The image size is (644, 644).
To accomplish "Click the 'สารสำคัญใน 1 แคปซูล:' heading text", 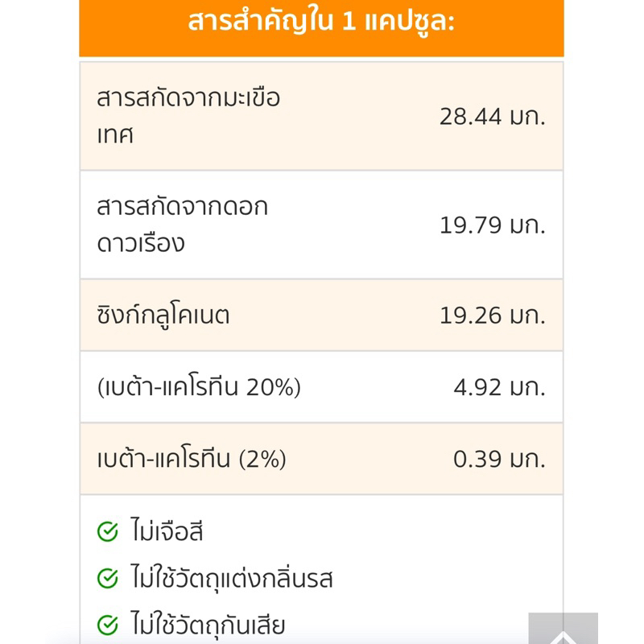I will tap(321, 22).
